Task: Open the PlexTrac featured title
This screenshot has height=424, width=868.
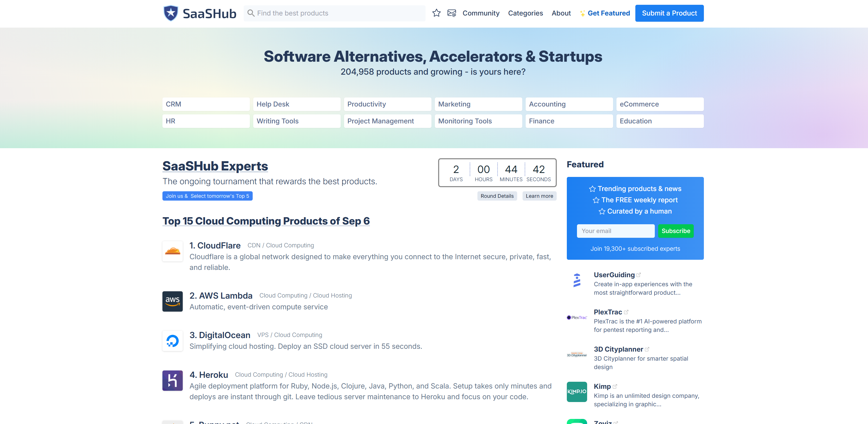Action: (607, 312)
